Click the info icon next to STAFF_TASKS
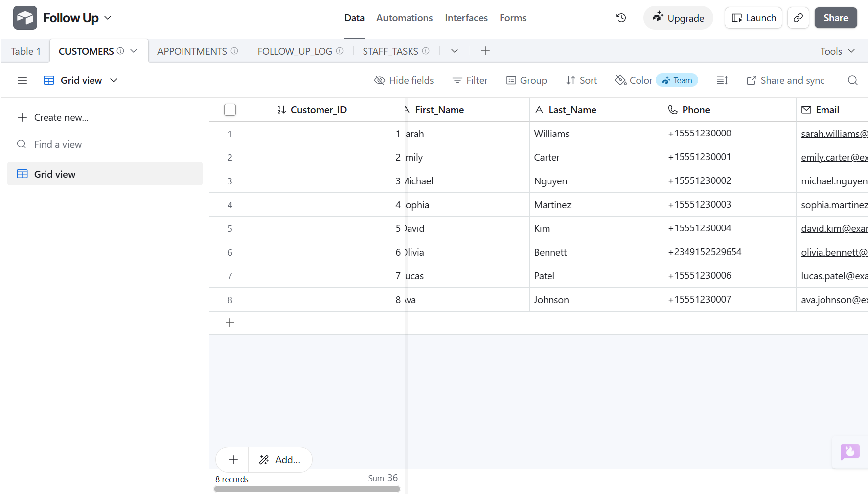This screenshot has height=494, width=868. tap(426, 51)
